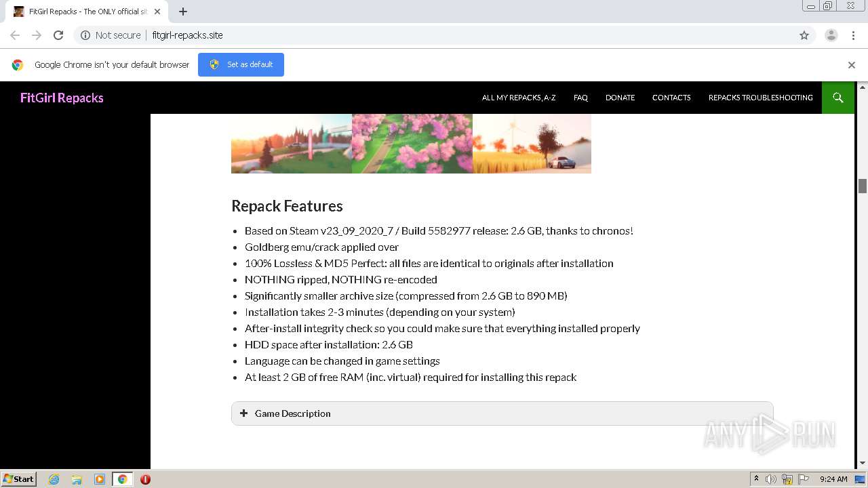Click the plus icon beside Game Description
868x488 pixels.
[x=244, y=413]
